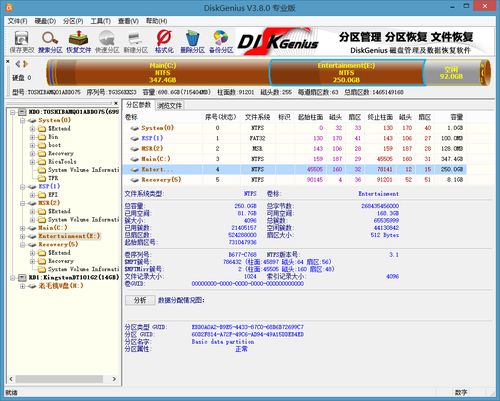Collapse the ESP(1) tree node

pos(23,187)
